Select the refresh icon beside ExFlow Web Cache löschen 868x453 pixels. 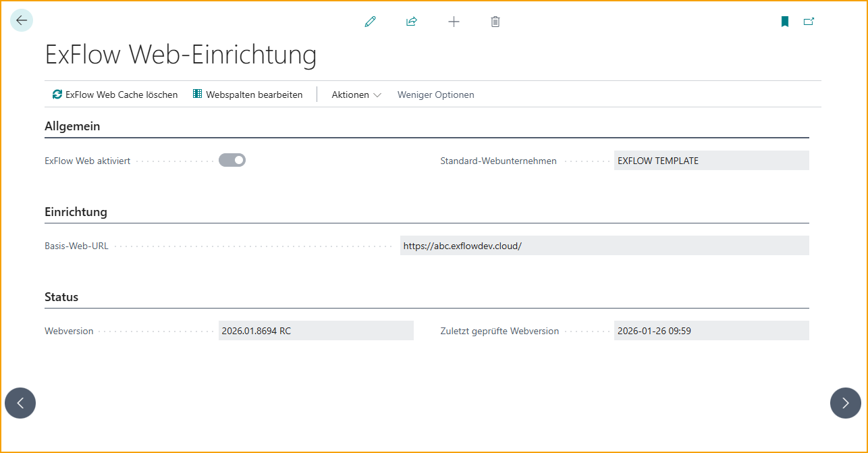click(57, 94)
